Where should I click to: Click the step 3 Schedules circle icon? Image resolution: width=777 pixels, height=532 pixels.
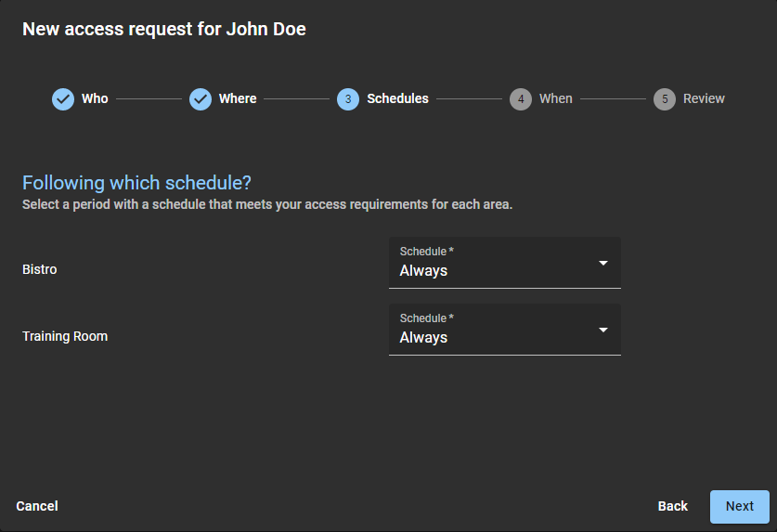[x=348, y=99]
